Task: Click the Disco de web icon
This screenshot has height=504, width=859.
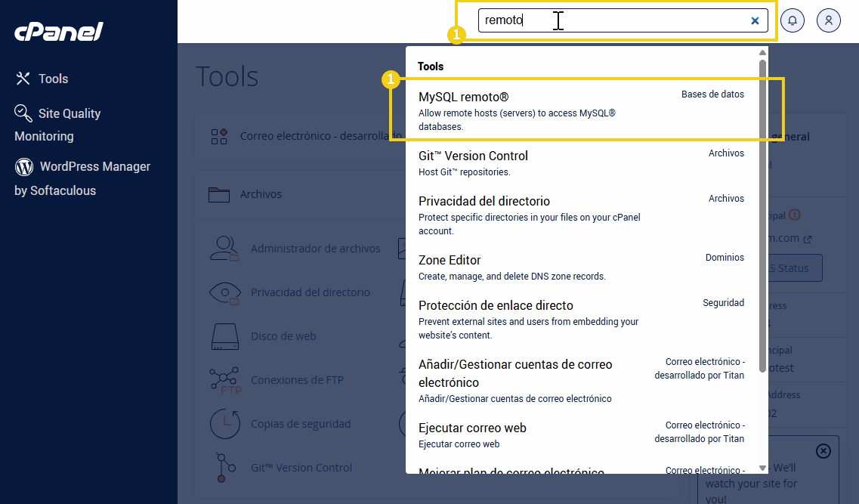Action: click(224, 336)
